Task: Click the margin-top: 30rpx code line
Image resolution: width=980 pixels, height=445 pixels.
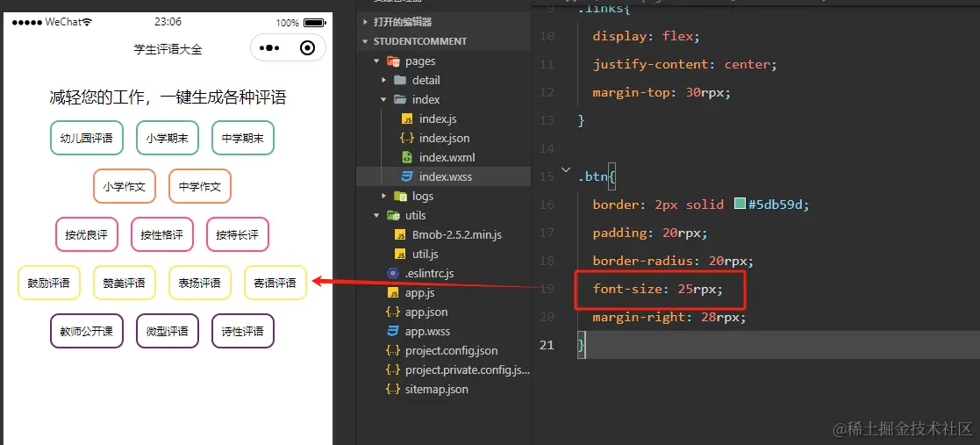Action: point(662,92)
